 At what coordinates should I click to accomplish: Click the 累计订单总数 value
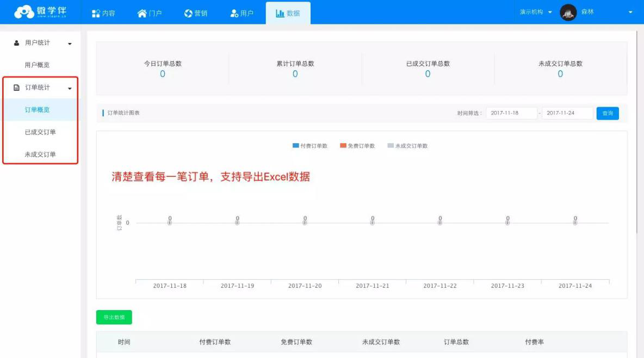coord(295,74)
